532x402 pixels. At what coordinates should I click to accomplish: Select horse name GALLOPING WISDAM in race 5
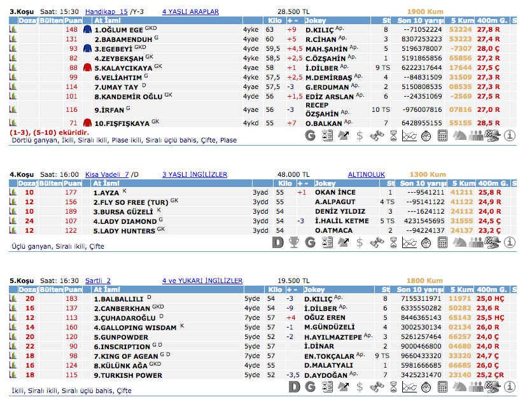(x=135, y=328)
